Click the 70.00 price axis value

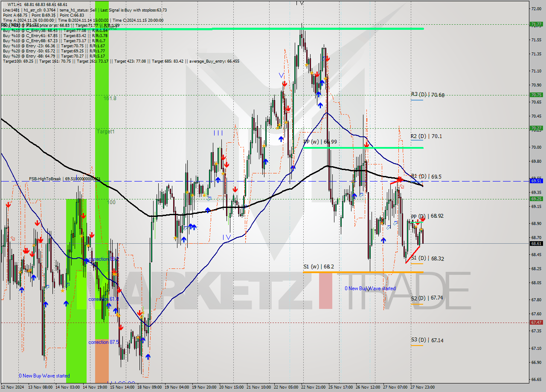tap(536, 147)
